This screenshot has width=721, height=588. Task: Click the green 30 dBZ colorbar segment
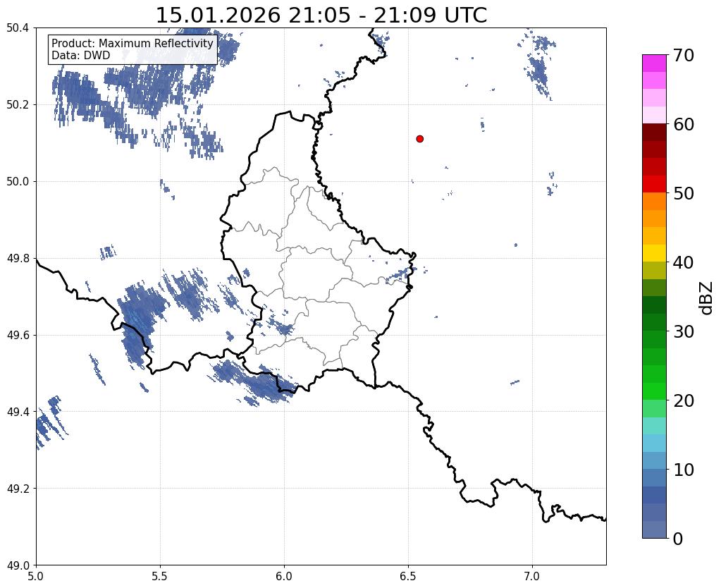pos(654,339)
